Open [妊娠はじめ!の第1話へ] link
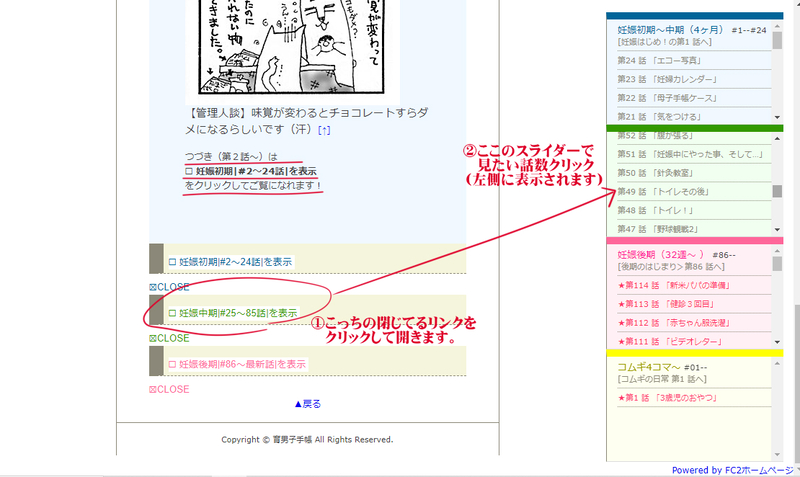The image size is (800, 477). [665, 42]
